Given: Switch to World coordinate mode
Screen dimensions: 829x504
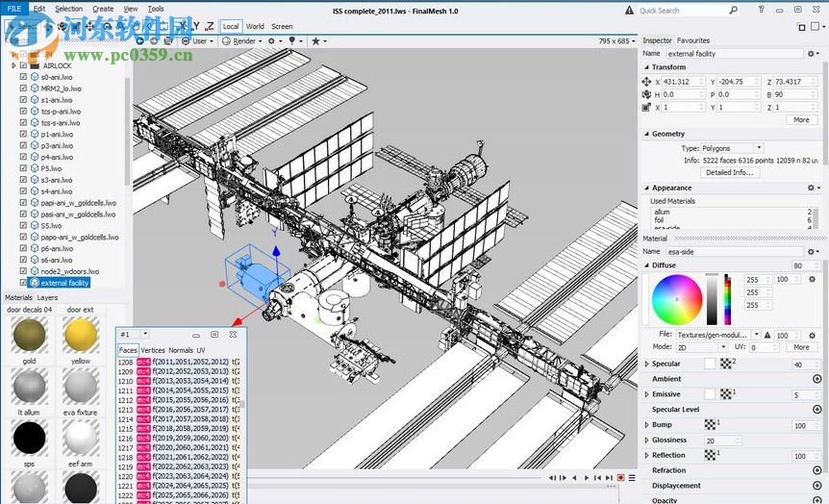Looking at the screenshot, I should click(x=255, y=26).
